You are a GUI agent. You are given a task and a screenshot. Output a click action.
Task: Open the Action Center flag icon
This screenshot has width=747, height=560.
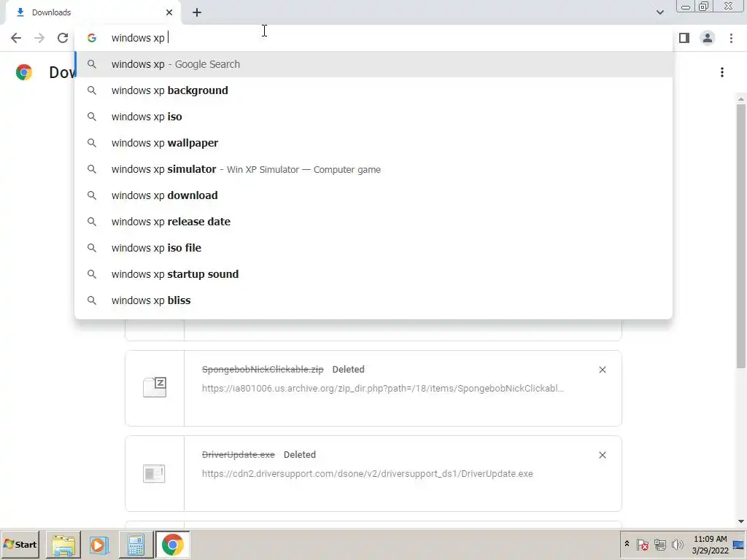(642, 544)
